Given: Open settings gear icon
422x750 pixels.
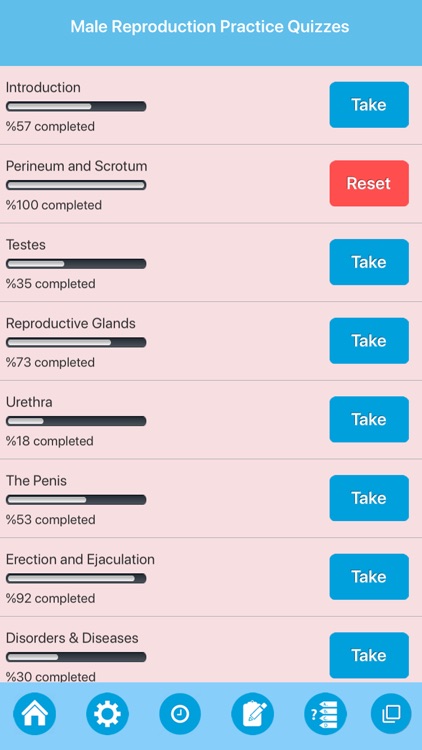Looking at the screenshot, I should pyautogui.click(x=107, y=714).
